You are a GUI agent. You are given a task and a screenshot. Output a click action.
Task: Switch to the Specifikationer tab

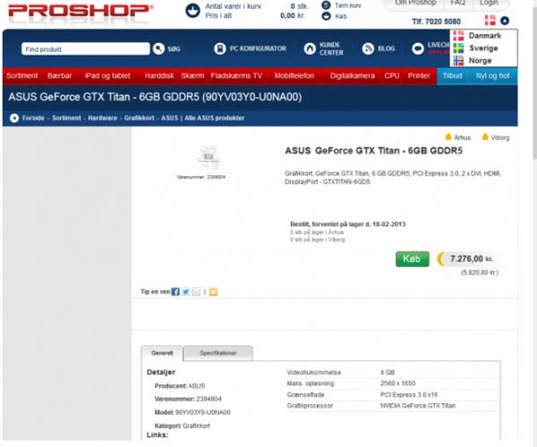pyautogui.click(x=218, y=353)
